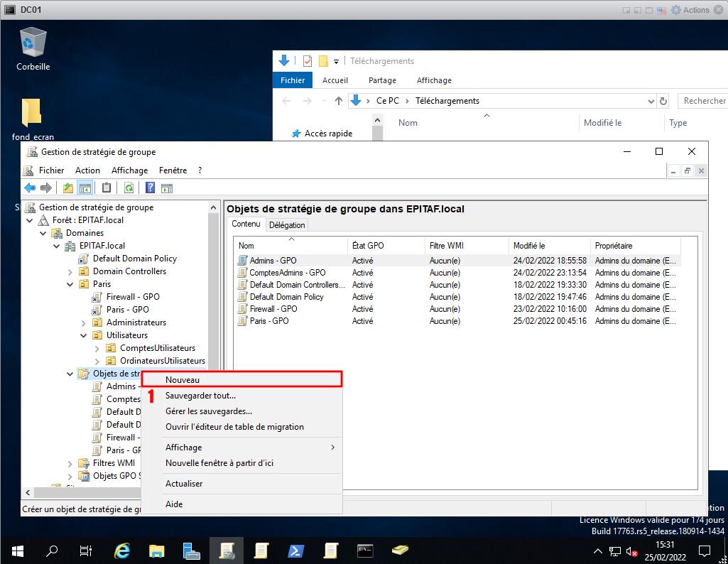
Task: Launch Internet Explorer from the taskbar
Action: [122, 551]
